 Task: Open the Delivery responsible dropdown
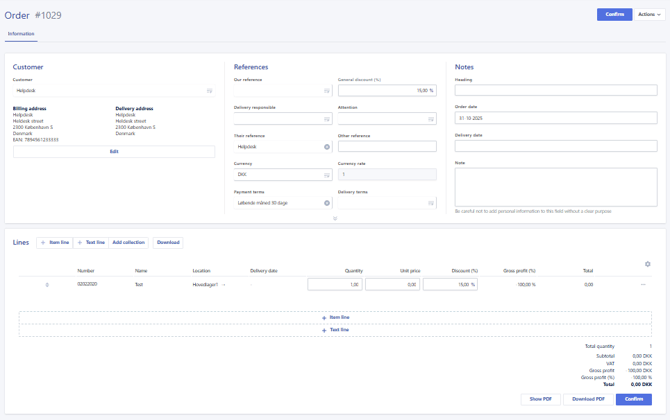[x=326, y=119]
